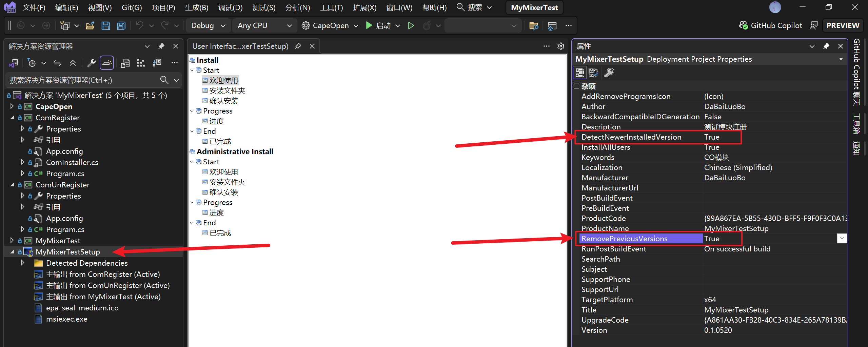Image resolution: width=868 pixels, height=347 pixels.
Task: Open the 工具箱 side tab
Action: tap(857, 123)
